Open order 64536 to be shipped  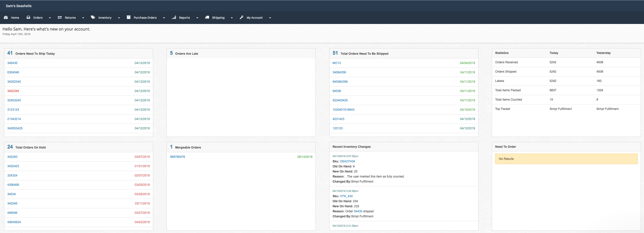tap(337, 91)
